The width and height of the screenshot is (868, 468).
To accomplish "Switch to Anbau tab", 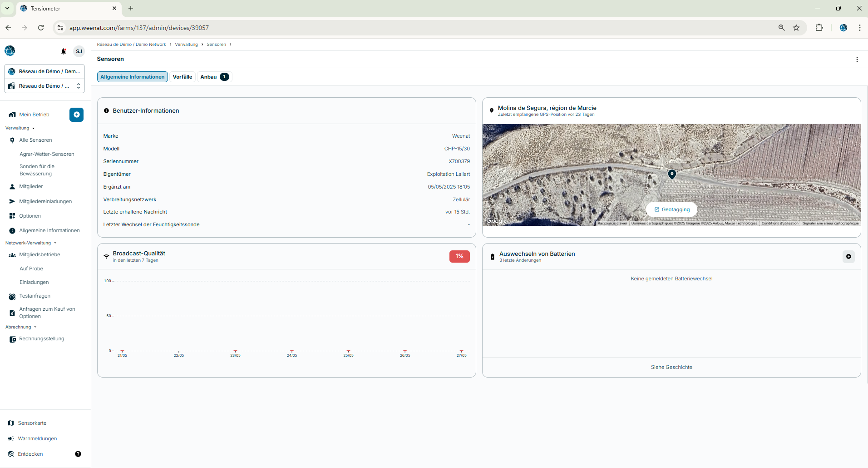I will pyautogui.click(x=214, y=77).
